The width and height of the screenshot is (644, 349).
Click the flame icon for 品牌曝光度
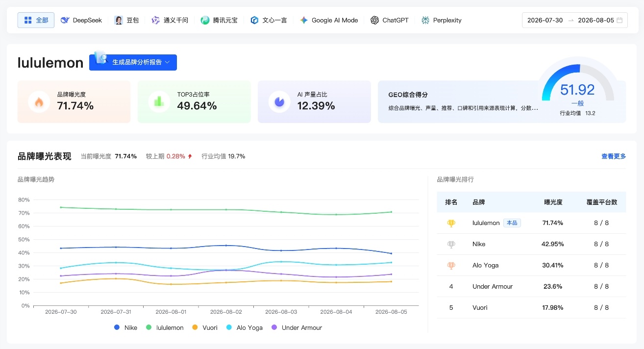point(39,102)
